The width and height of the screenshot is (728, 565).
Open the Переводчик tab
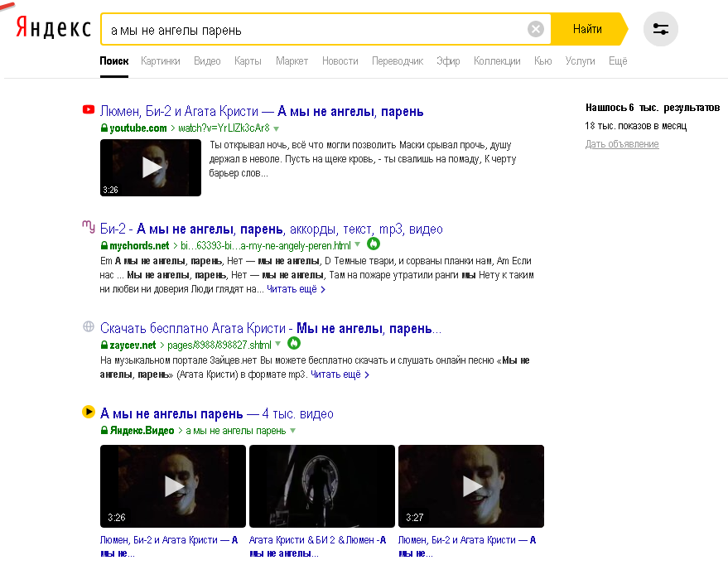(x=398, y=60)
